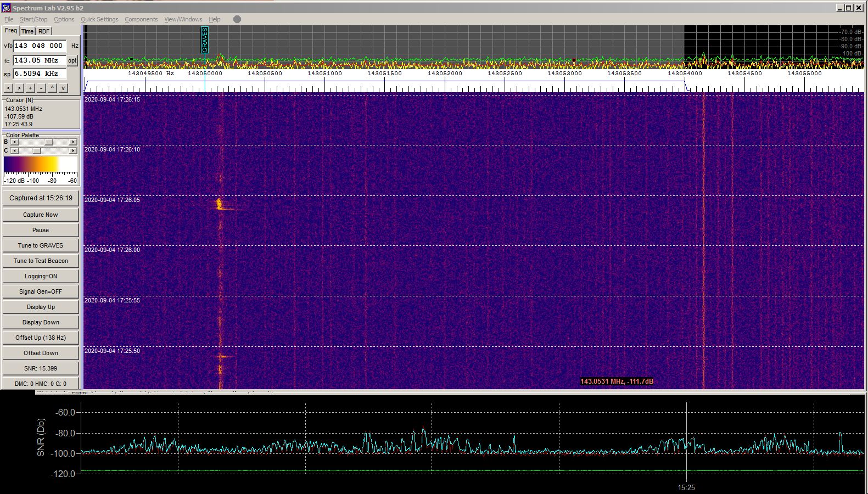
Task: Click the color palette gradient bar
Action: [41, 165]
